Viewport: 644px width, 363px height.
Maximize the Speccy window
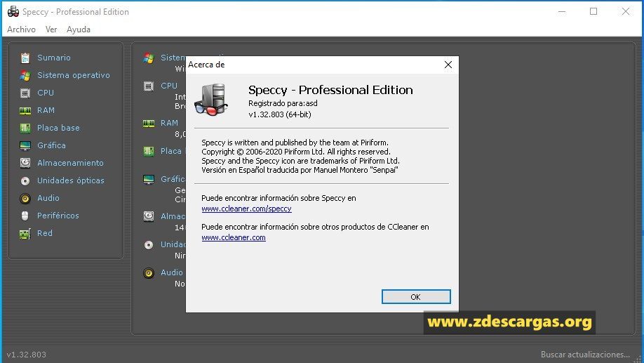pyautogui.click(x=593, y=11)
